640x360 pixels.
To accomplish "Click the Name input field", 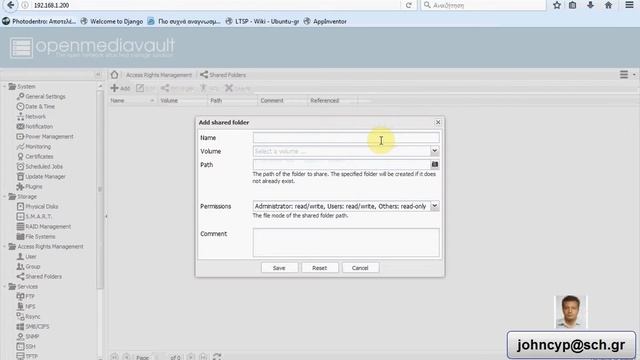I will click(346, 138).
